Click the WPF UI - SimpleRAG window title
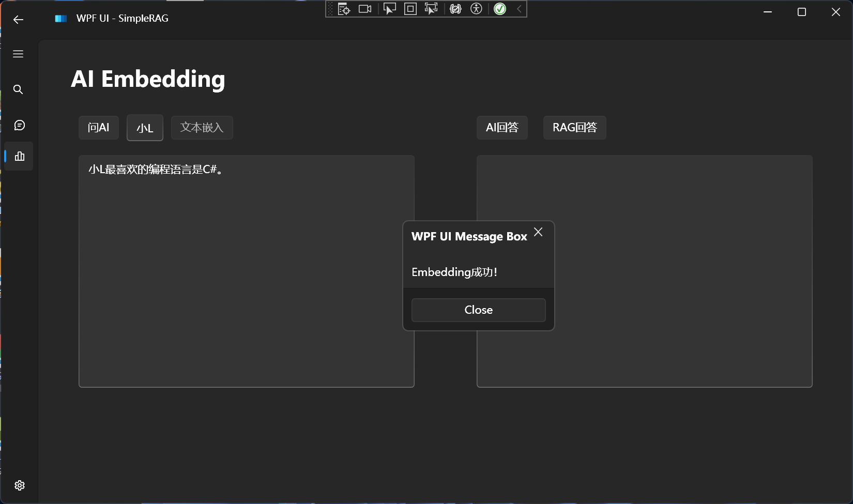The width and height of the screenshot is (853, 504). point(123,19)
